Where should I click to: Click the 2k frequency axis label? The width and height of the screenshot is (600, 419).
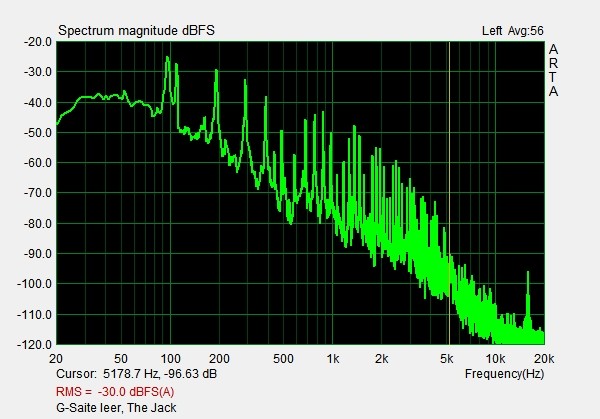pyautogui.click(x=382, y=359)
